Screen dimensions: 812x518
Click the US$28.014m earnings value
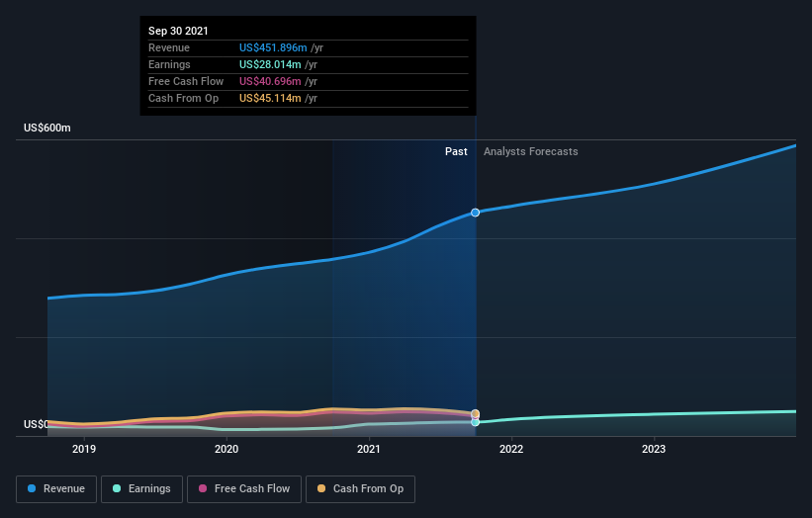pos(270,64)
